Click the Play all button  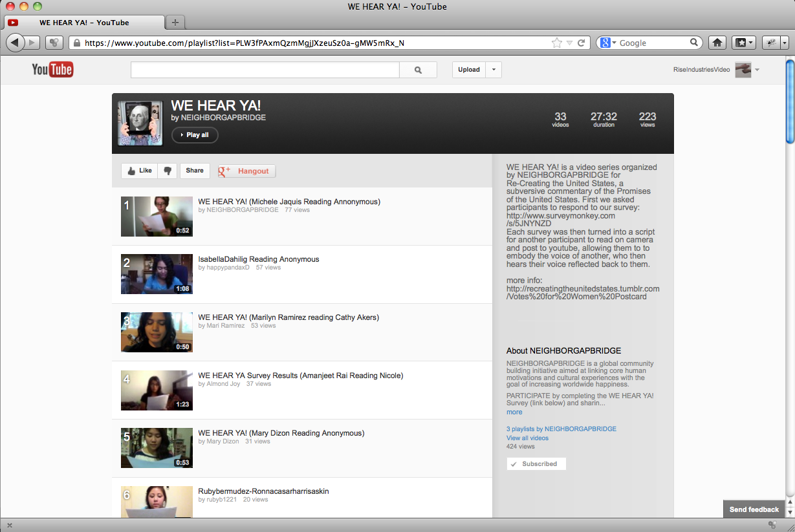coord(195,135)
